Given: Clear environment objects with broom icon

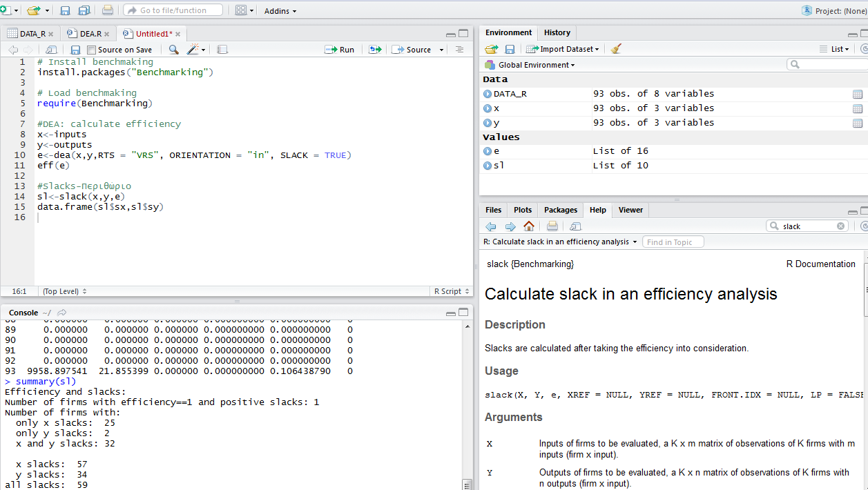Looking at the screenshot, I should [x=616, y=49].
